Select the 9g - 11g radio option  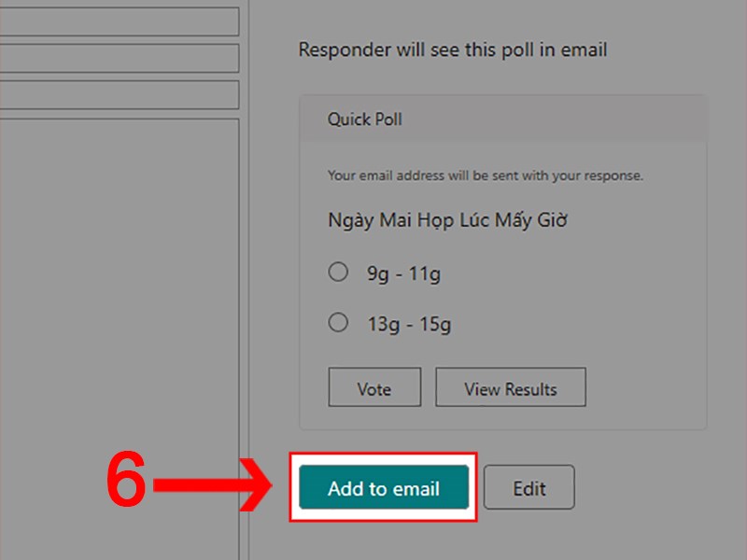click(x=338, y=273)
